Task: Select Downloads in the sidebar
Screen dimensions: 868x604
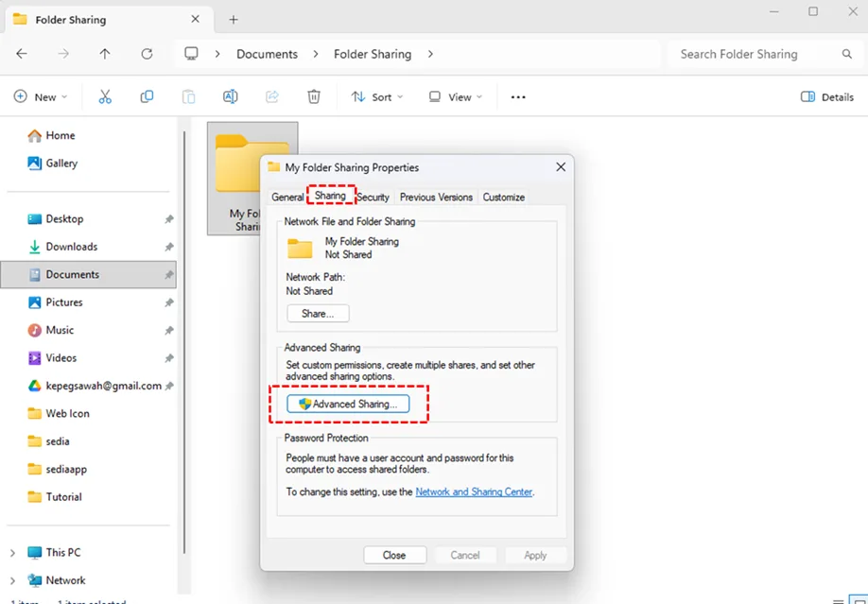Action: [x=71, y=247]
